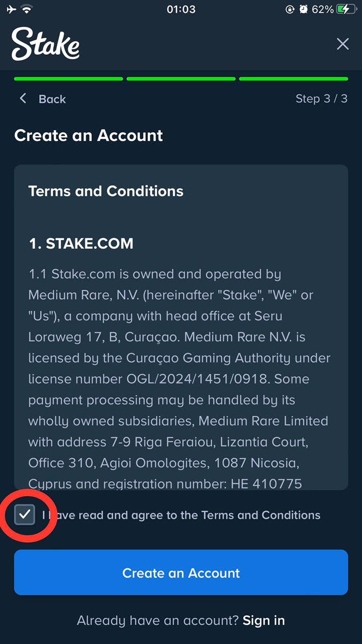362x644 pixels.
Task: Uncheck the Terms and Conditions agreement
Action: click(24, 515)
